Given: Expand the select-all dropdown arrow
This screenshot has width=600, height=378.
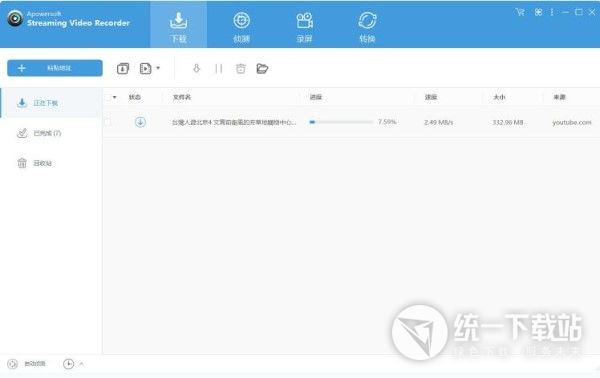Looking at the screenshot, I should coord(114,97).
